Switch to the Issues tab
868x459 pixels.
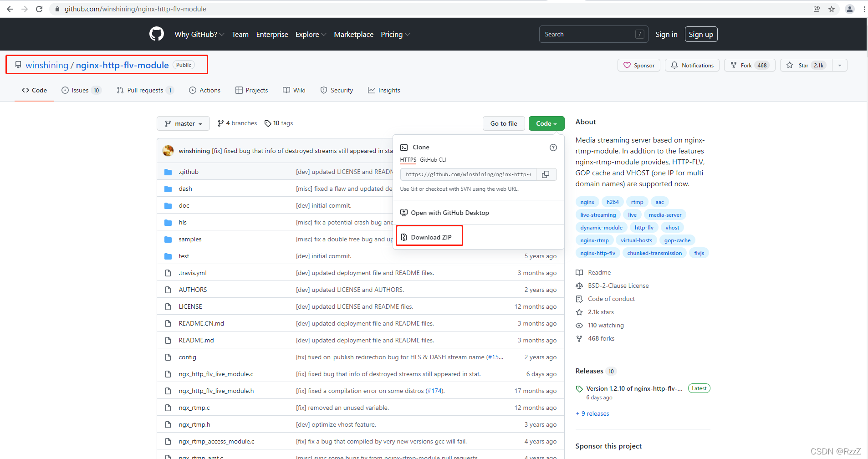tap(81, 90)
